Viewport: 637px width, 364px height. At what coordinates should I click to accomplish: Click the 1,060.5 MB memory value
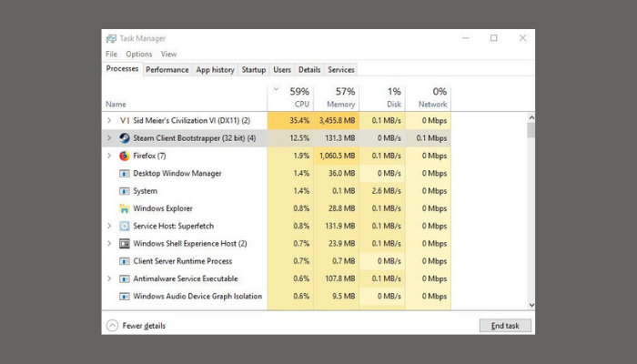[x=337, y=156]
